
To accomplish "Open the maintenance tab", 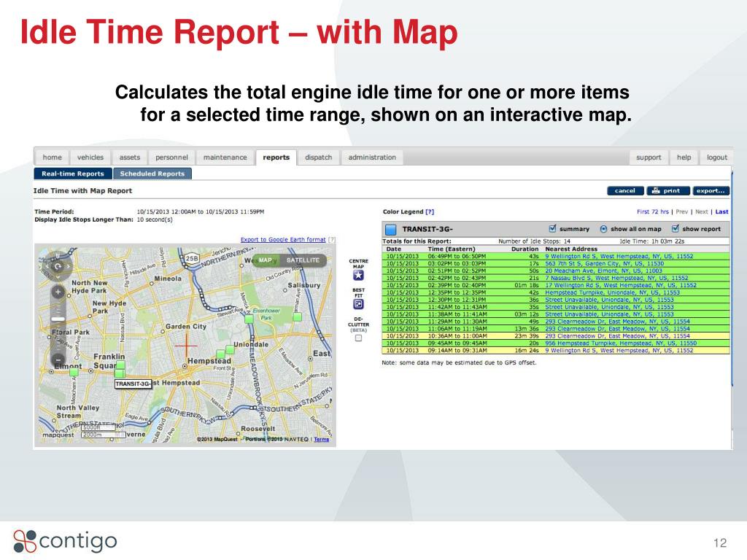I will (x=225, y=157).
